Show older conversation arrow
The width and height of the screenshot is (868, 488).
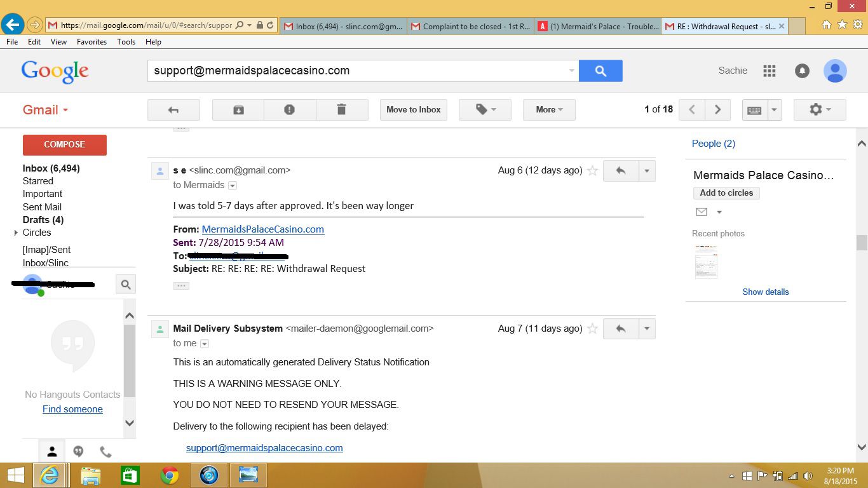point(717,110)
